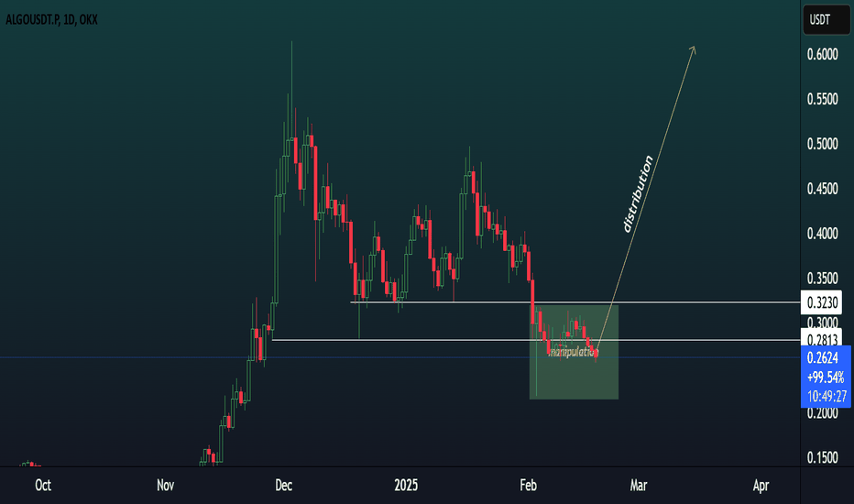
Task: Click the Dec label on time axis
Action: pyautogui.click(x=283, y=485)
